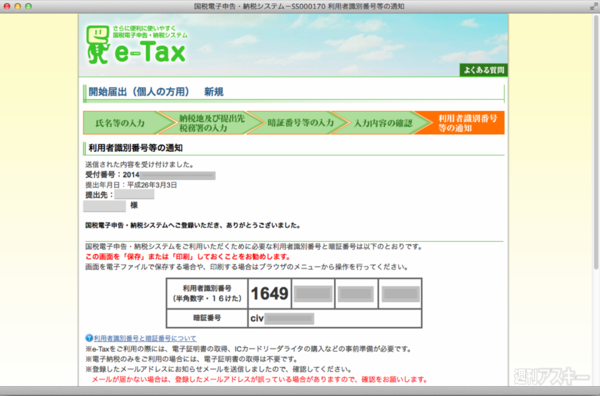Click the 暗証番号 label cell
This screenshot has width=600, height=396.
207,318
